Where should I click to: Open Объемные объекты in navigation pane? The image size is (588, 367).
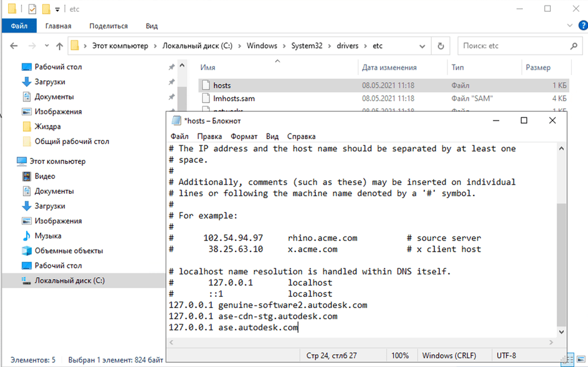(69, 251)
